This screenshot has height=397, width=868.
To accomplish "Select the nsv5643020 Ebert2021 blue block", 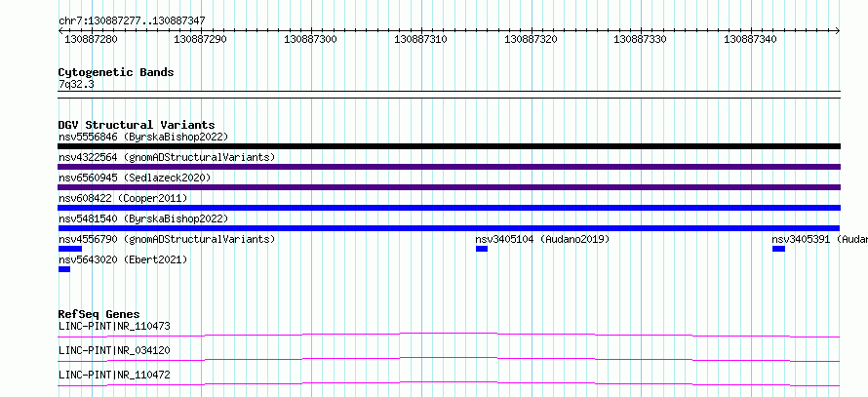I will tap(64, 269).
